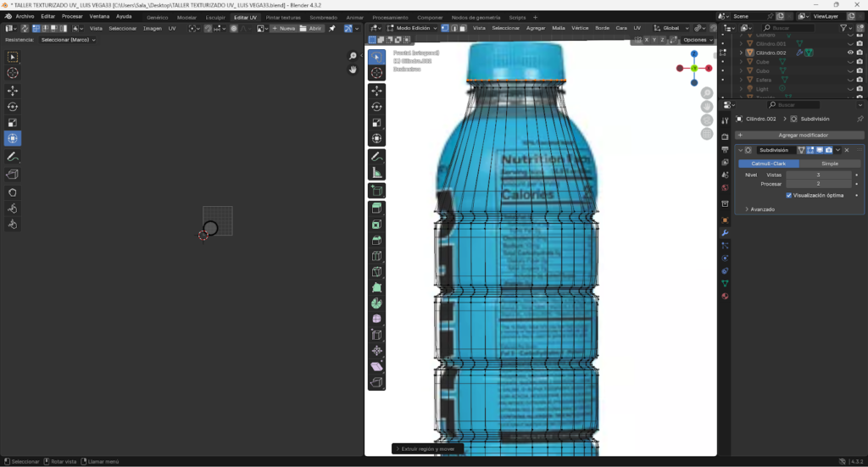Toggle UV sync selection in UV editor
This screenshot has width=868, height=467.
[25, 28]
